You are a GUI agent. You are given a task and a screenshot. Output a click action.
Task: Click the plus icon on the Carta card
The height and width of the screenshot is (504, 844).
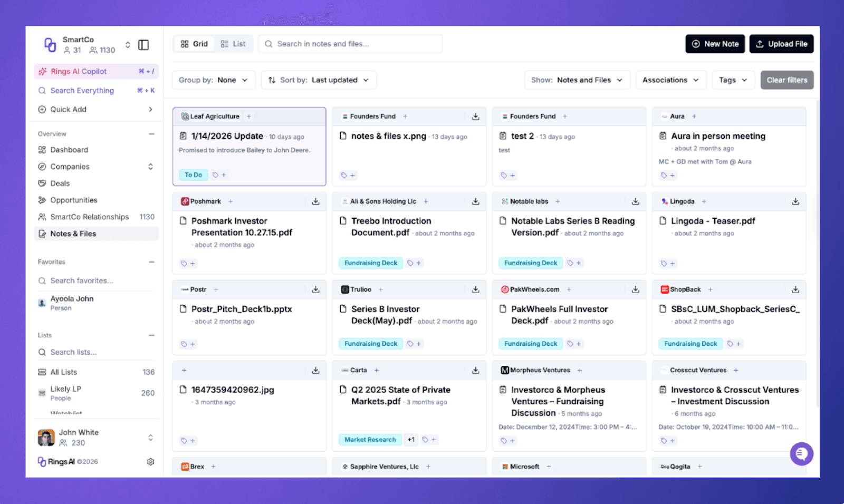coord(377,370)
